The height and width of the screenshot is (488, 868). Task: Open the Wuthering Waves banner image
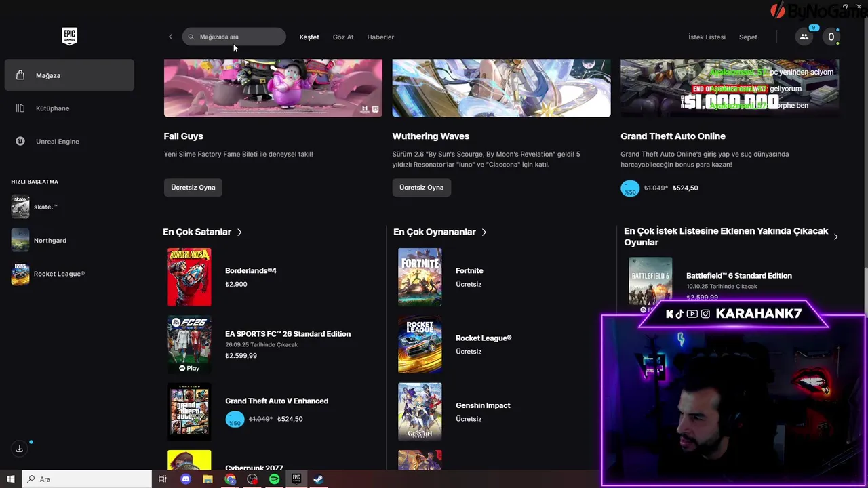tap(501, 88)
